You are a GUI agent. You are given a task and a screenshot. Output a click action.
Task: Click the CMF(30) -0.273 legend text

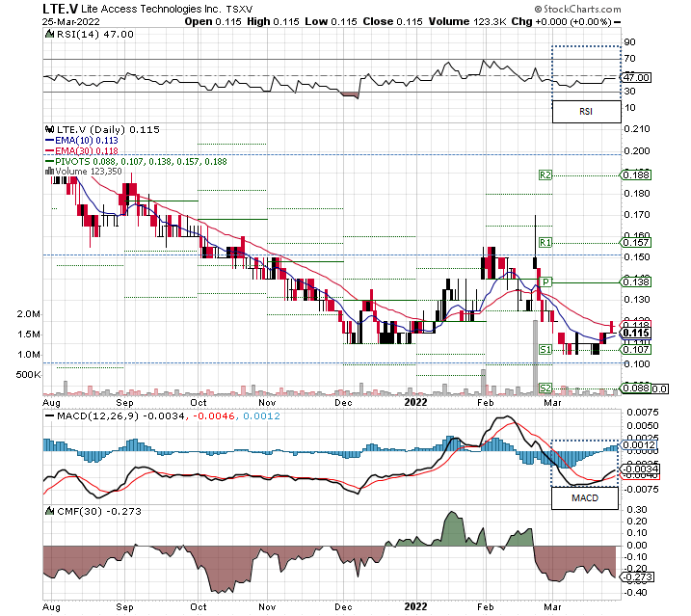[x=99, y=511]
